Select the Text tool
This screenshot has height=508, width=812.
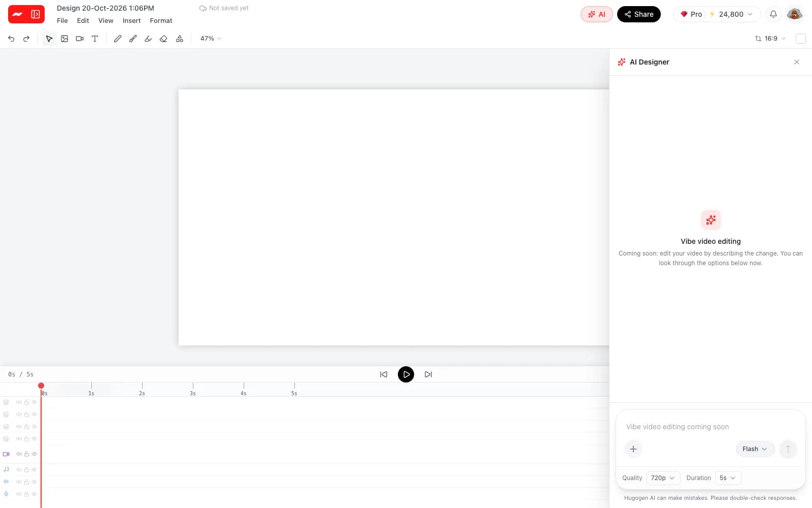[x=95, y=39]
